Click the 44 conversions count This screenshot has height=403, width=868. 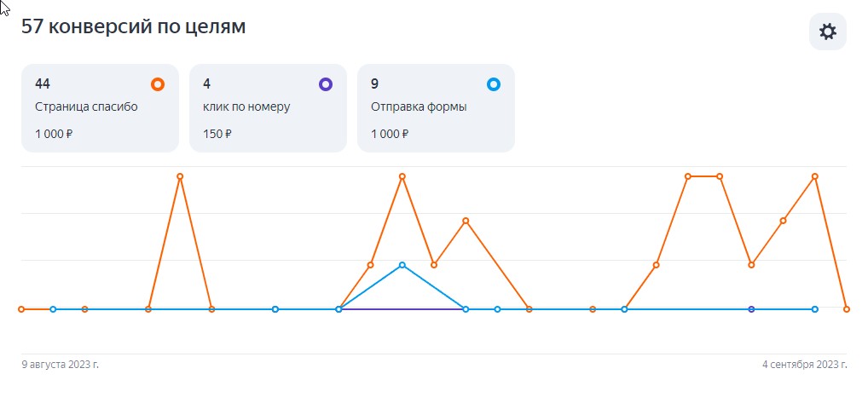click(x=43, y=83)
